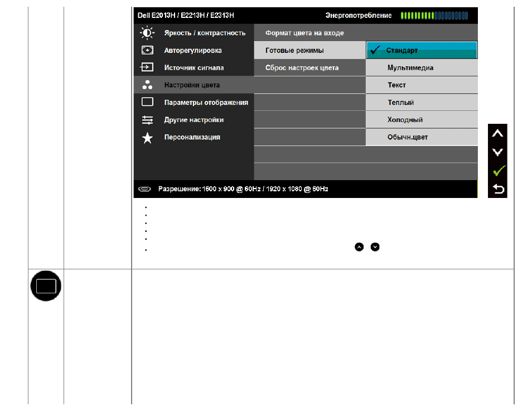
Task: Click the Разрешение resolution status text
Action: (243, 189)
